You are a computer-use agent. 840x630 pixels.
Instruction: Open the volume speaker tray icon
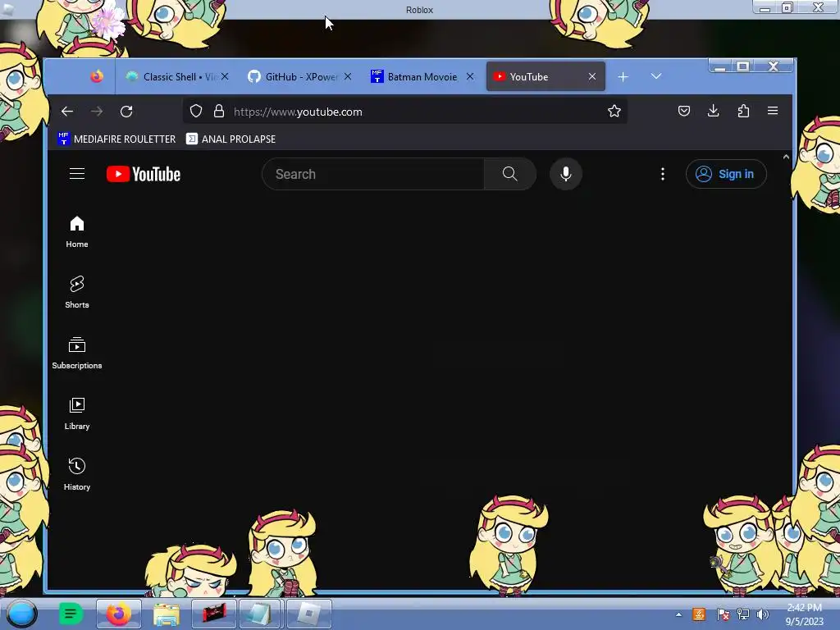(762, 614)
